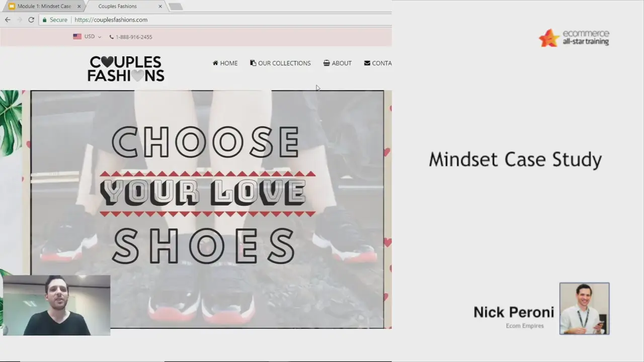Click the Ecom Empires caption text
This screenshot has height=362, width=644.
[x=525, y=326]
